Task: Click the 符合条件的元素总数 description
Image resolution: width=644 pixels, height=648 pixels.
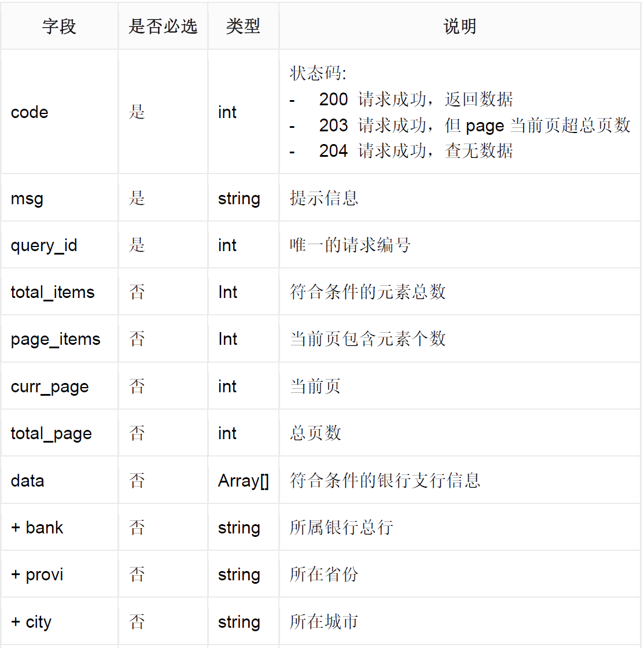Action: click(367, 292)
